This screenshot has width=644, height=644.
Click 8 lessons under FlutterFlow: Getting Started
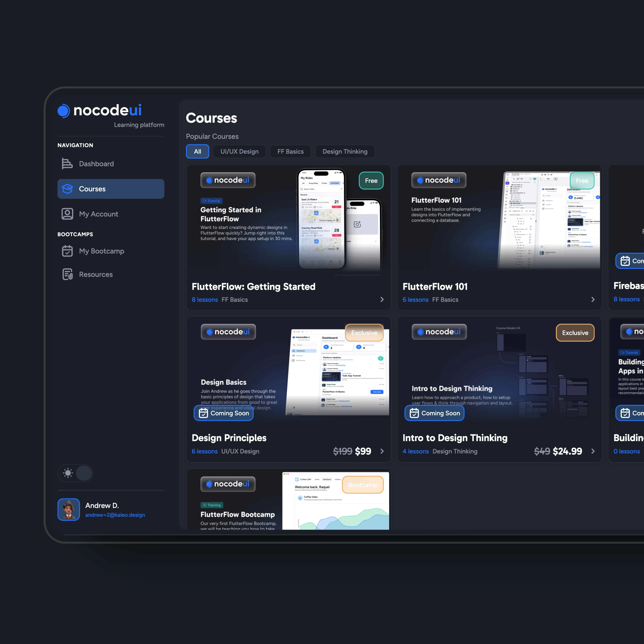pyautogui.click(x=205, y=299)
